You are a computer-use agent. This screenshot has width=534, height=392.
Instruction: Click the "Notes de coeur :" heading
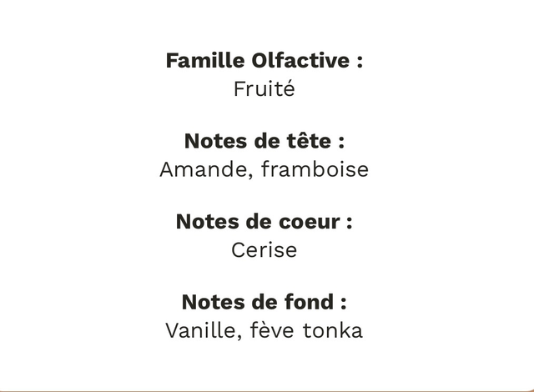pos(264,222)
